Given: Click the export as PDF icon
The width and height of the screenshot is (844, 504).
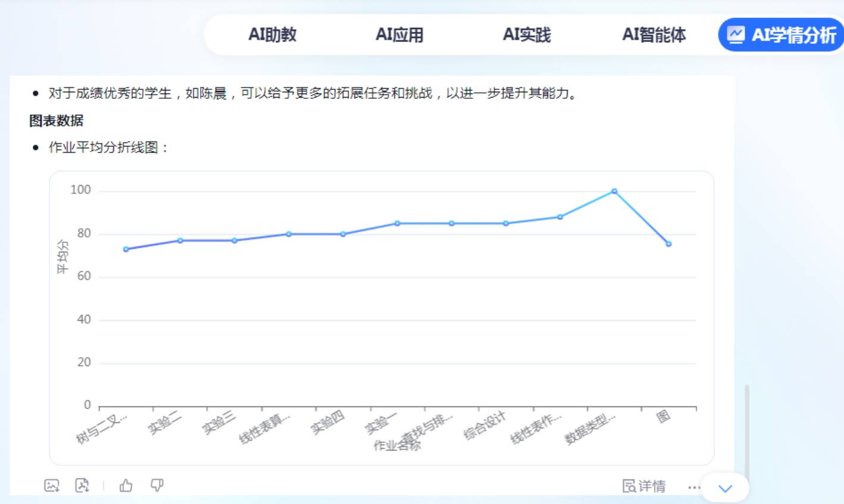Looking at the screenshot, I should pyautogui.click(x=82, y=486).
